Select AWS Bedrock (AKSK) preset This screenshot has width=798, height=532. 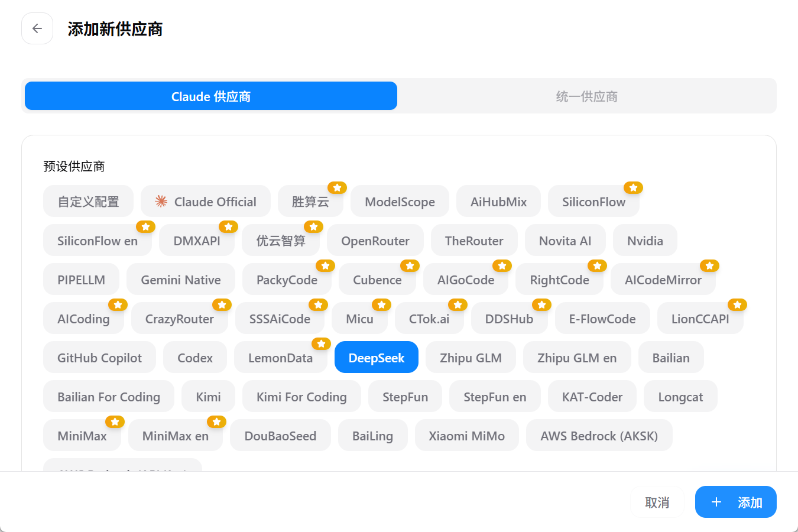click(x=599, y=436)
